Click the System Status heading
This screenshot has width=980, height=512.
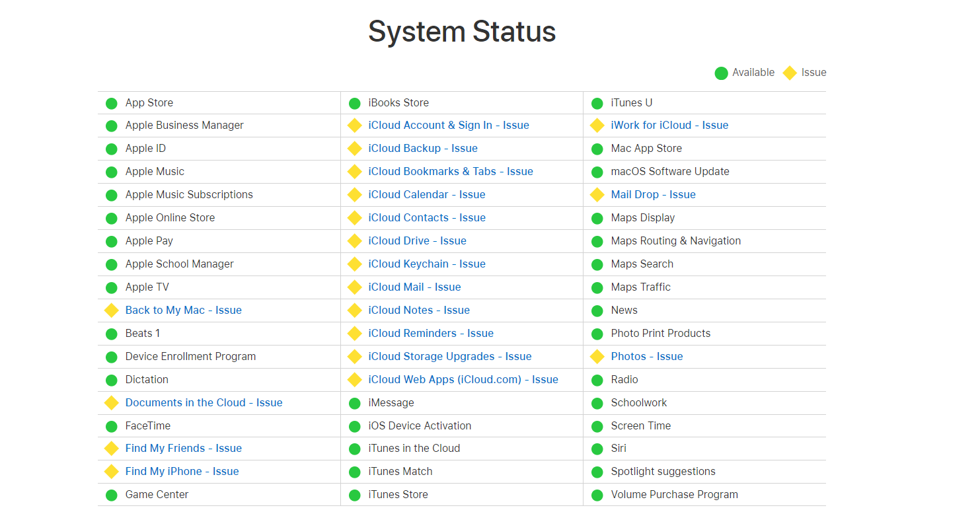462,32
